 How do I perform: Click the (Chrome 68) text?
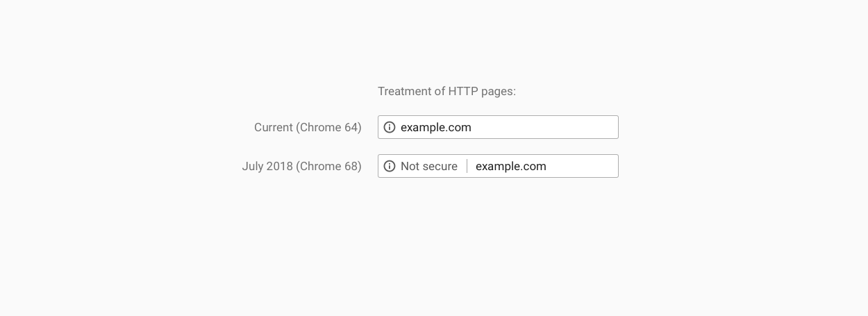[x=328, y=166]
